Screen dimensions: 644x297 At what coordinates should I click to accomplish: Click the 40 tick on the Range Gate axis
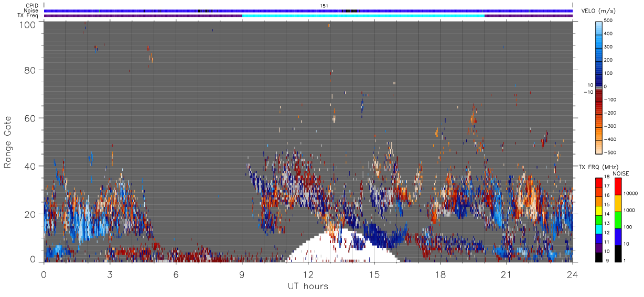click(x=29, y=166)
